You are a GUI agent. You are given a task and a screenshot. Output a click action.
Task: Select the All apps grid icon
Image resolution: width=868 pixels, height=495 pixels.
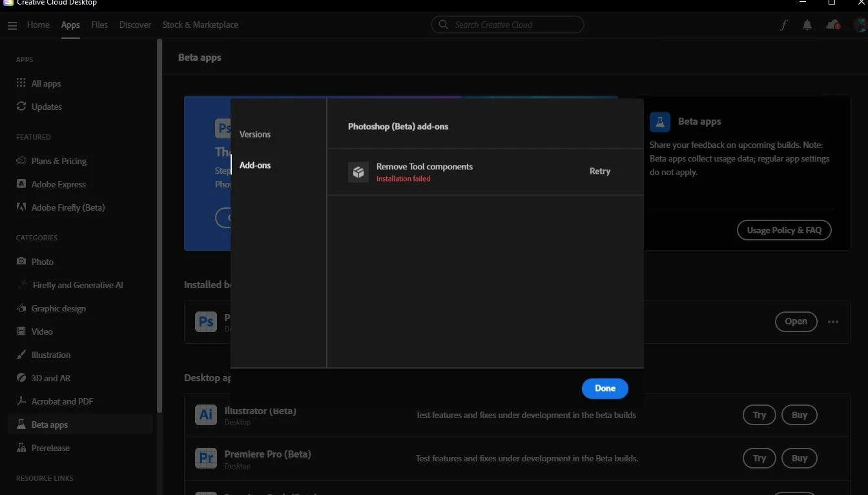(x=21, y=83)
